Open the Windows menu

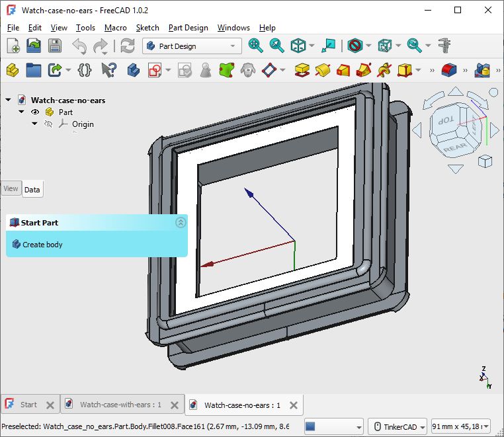[x=233, y=28]
